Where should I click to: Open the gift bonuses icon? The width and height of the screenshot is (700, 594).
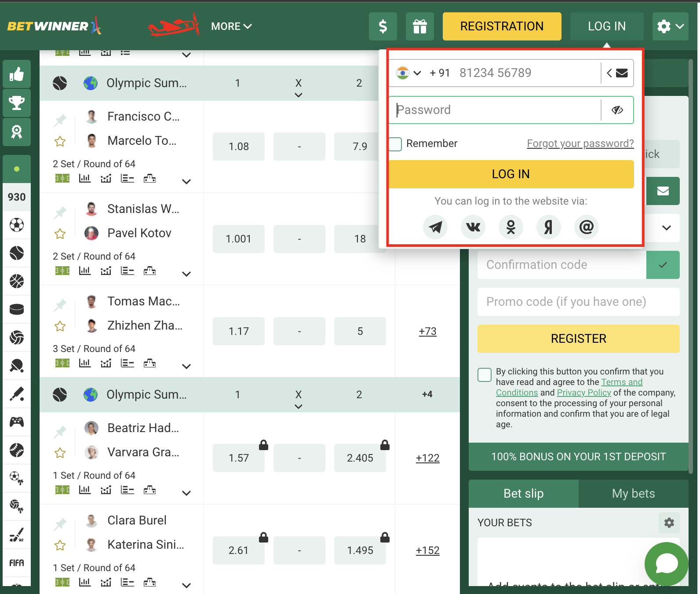click(x=419, y=26)
